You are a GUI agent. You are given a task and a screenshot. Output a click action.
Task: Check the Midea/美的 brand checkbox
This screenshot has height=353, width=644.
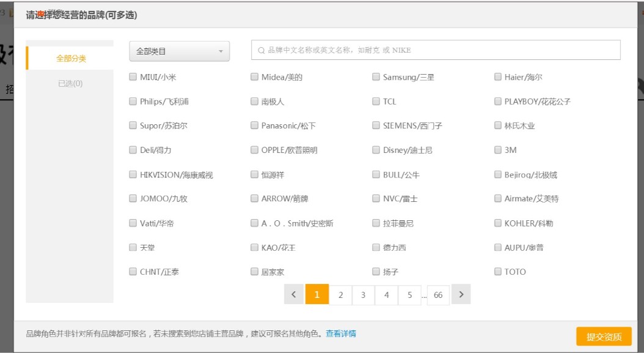click(254, 77)
